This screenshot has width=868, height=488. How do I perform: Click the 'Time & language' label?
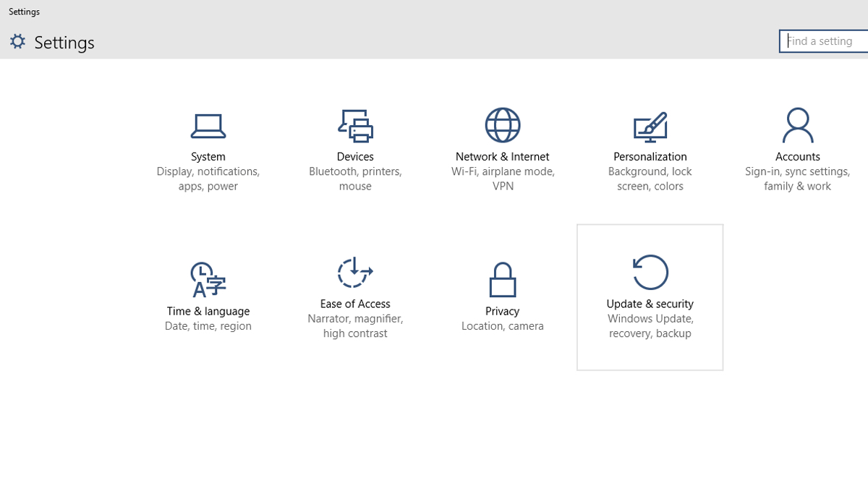(208, 311)
